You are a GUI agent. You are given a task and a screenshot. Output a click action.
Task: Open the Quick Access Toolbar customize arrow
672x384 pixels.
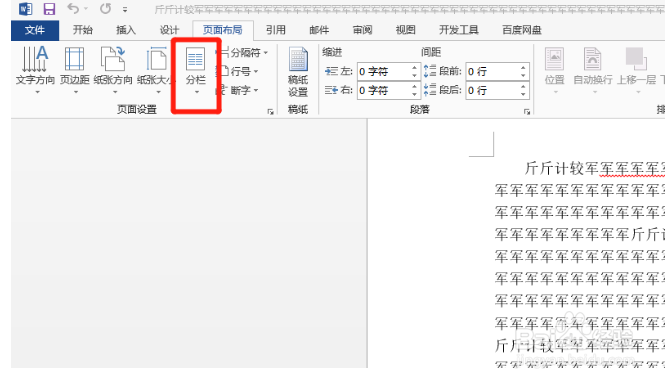coord(125,9)
